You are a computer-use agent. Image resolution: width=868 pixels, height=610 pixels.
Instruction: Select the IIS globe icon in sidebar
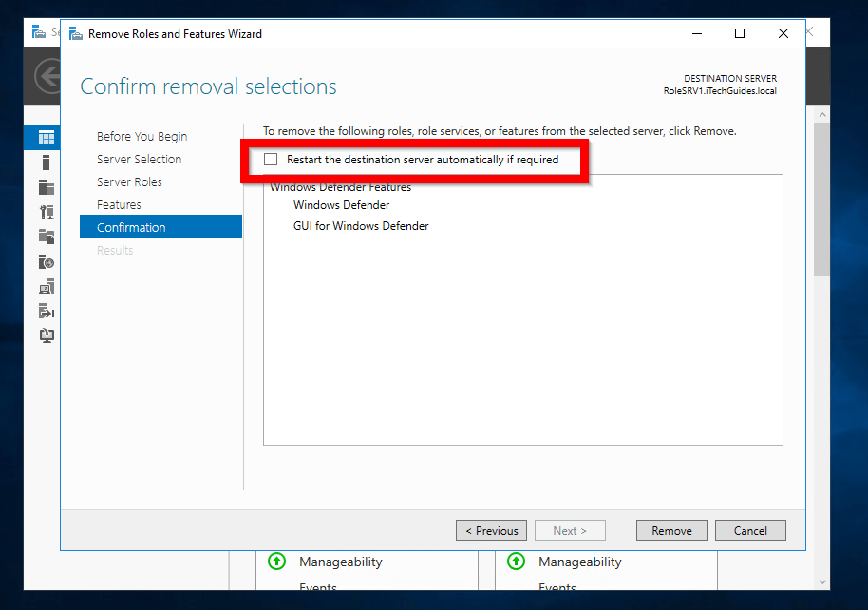46,261
